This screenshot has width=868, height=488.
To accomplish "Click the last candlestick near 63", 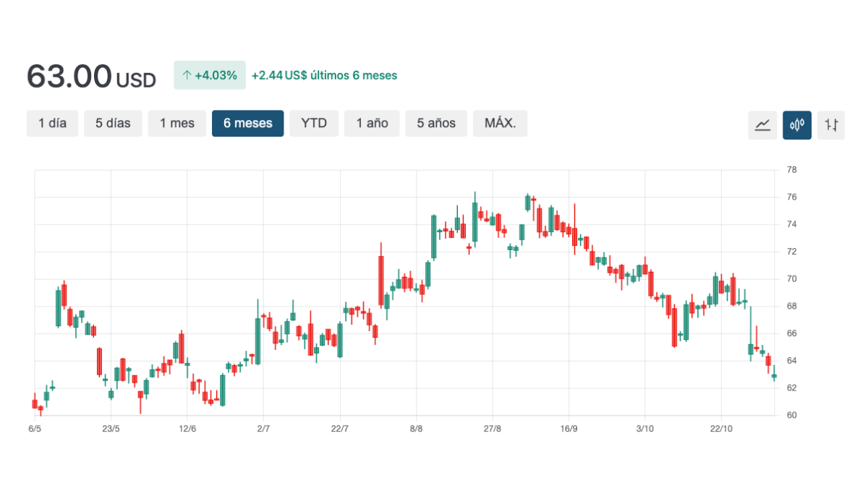I will coord(774,376).
